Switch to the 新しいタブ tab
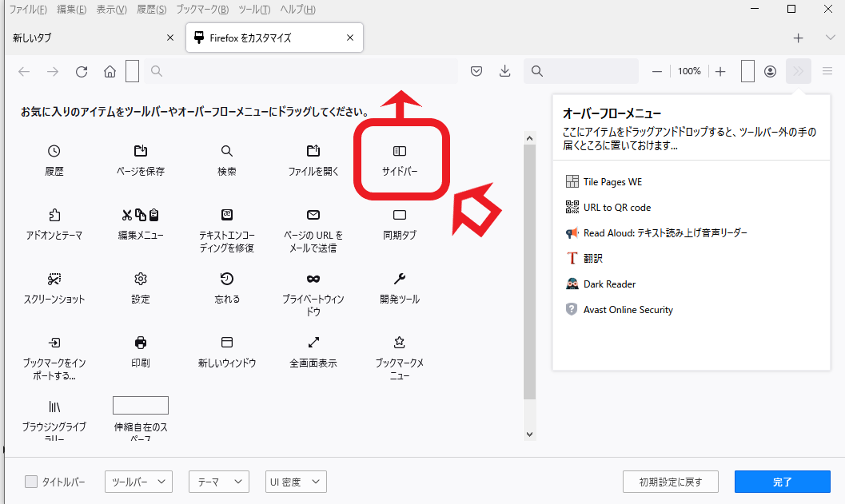The height and width of the screenshot is (504, 845). click(80, 37)
